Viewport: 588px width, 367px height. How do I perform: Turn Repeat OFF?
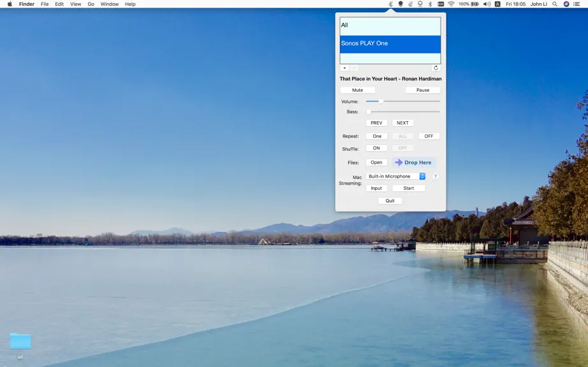[429, 136]
